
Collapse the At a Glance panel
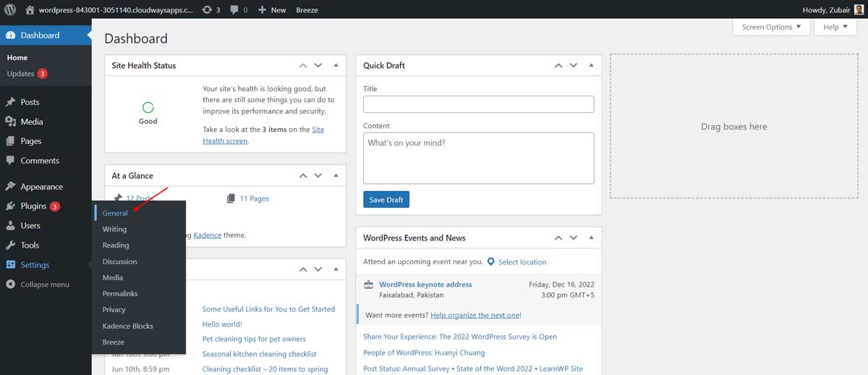pyautogui.click(x=335, y=175)
